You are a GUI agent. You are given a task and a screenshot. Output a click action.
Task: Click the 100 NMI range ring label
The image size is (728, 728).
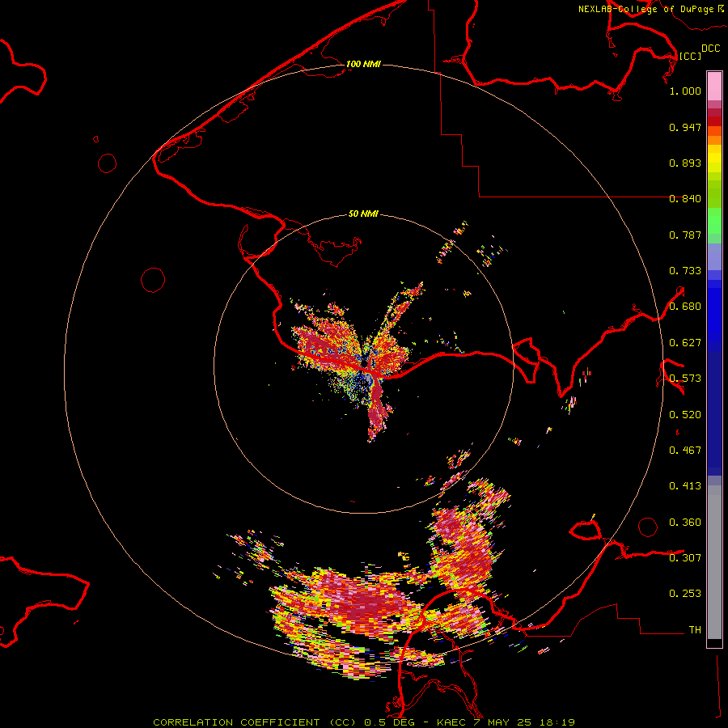coord(363,64)
